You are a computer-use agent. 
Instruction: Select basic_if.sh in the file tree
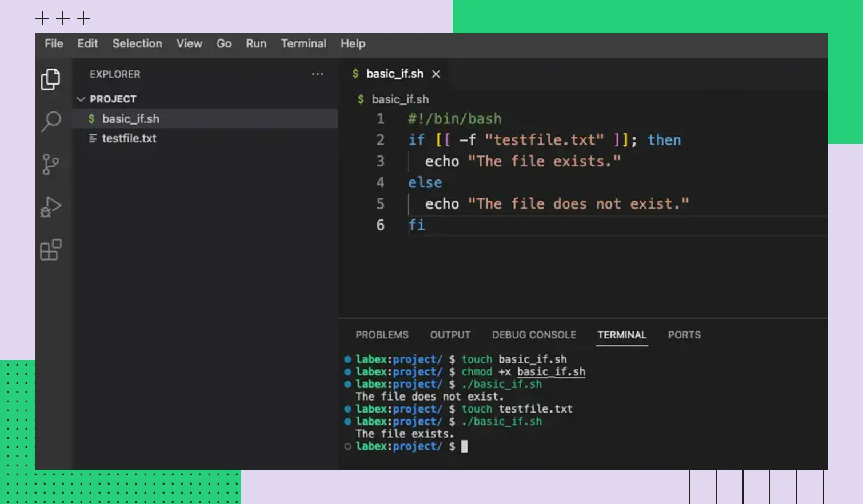[x=130, y=119]
